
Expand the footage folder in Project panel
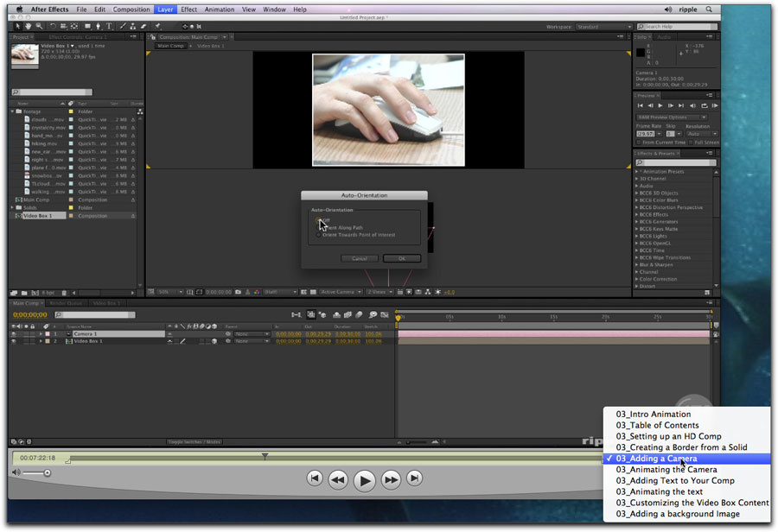[x=13, y=111]
